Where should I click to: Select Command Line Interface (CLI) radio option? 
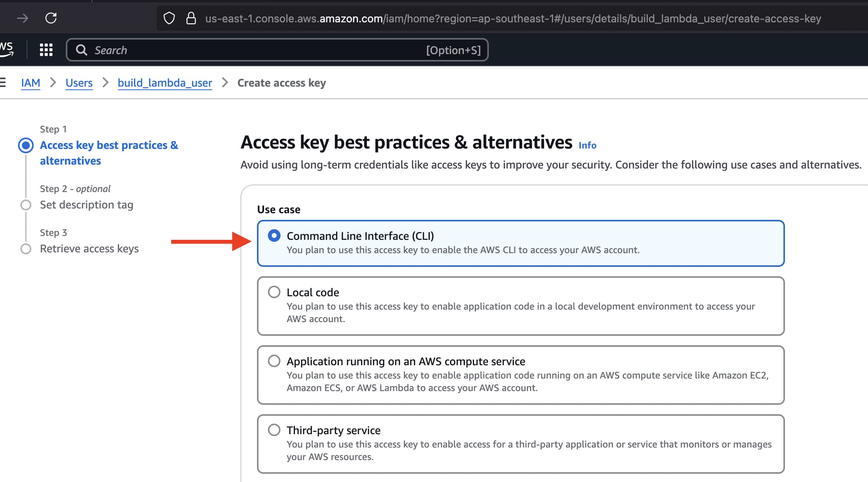coord(274,236)
